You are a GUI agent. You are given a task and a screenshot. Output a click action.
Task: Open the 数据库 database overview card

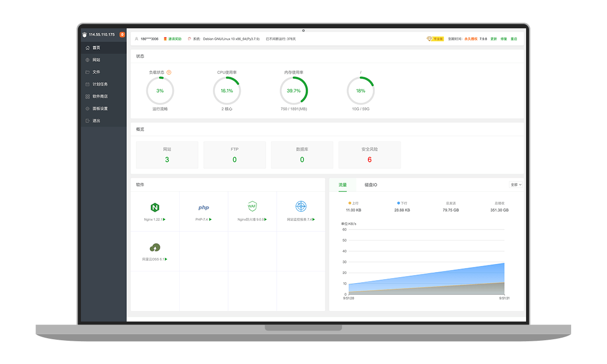[302, 155]
